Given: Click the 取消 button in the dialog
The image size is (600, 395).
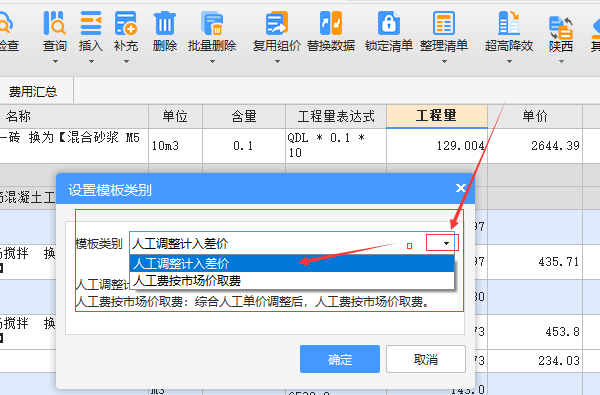Looking at the screenshot, I should pos(426,359).
